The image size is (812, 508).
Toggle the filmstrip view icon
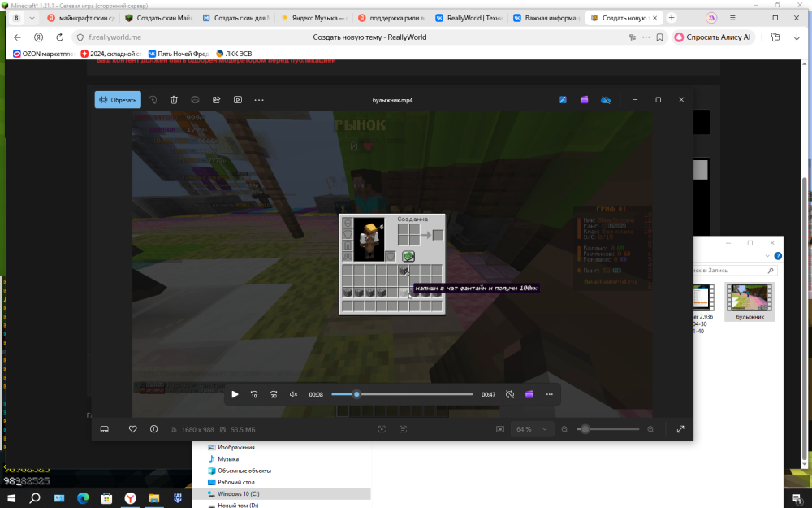(x=105, y=429)
